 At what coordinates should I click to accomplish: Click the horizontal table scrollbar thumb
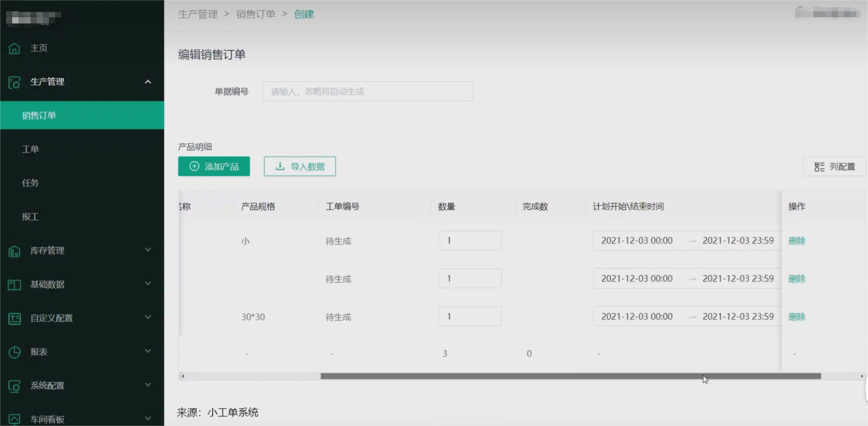570,376
